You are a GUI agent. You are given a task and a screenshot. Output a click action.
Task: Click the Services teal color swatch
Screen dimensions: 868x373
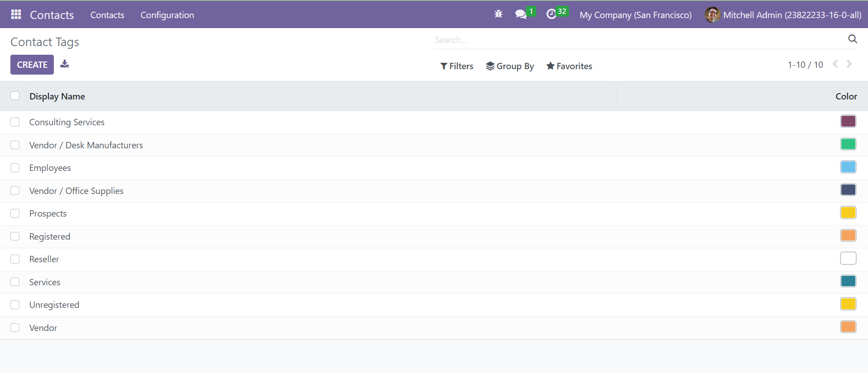[x=848, y=281]
